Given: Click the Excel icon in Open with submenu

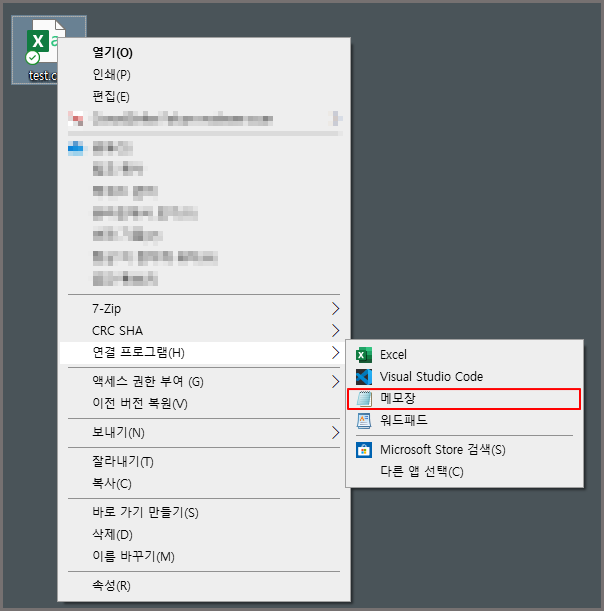Looking at the screenshot, I should click(364, 355).
